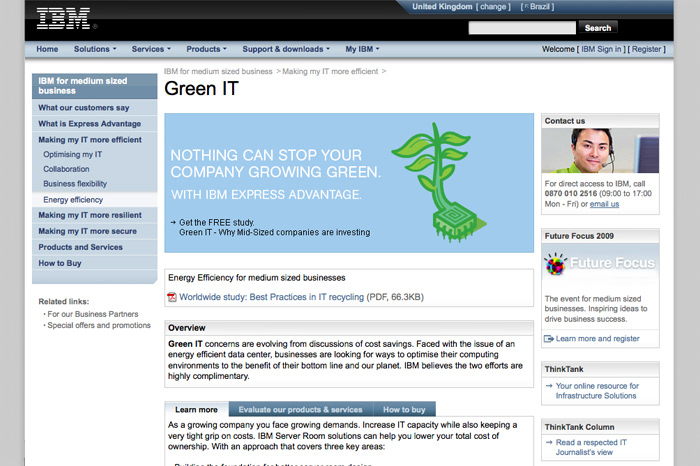
Task: Open Collaboration sidebar item
Action: [66, 169]
